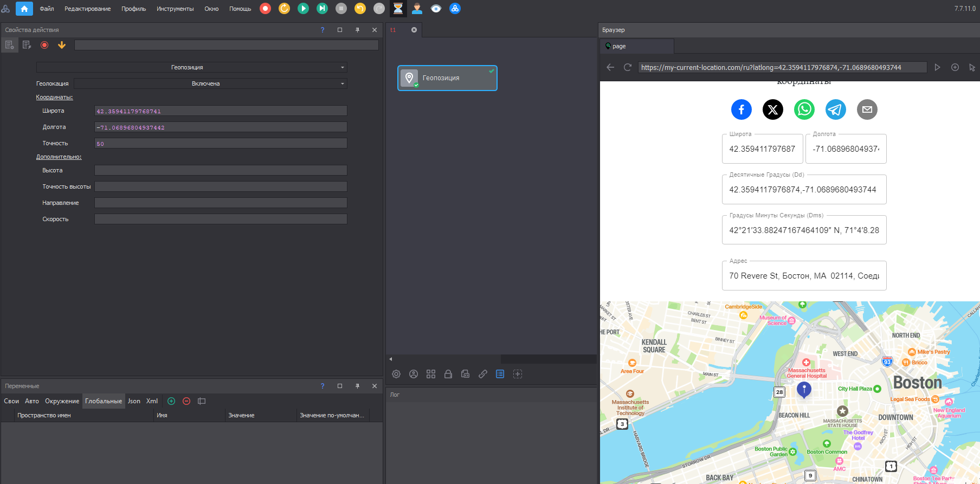Image resolution: width=980 pixels, height=484 pixels.
Task: Click the Направление input field
Action: coord(221,203)
